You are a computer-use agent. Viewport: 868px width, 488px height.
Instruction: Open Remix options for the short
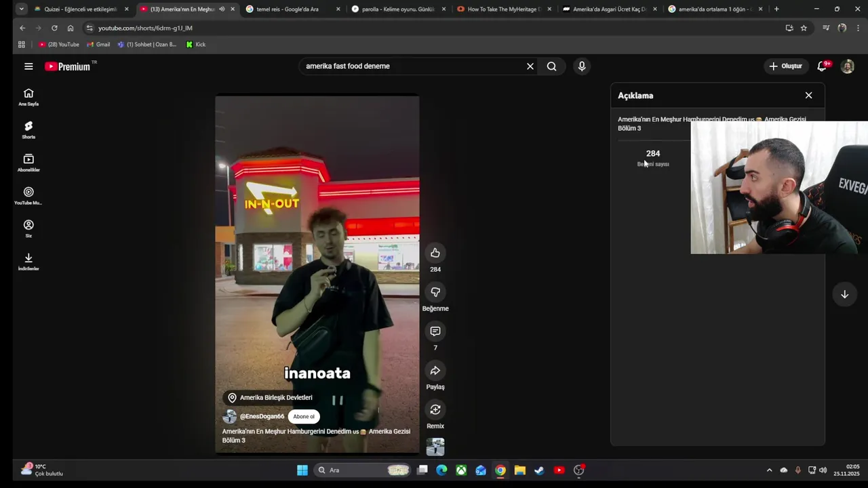[435, 409]
